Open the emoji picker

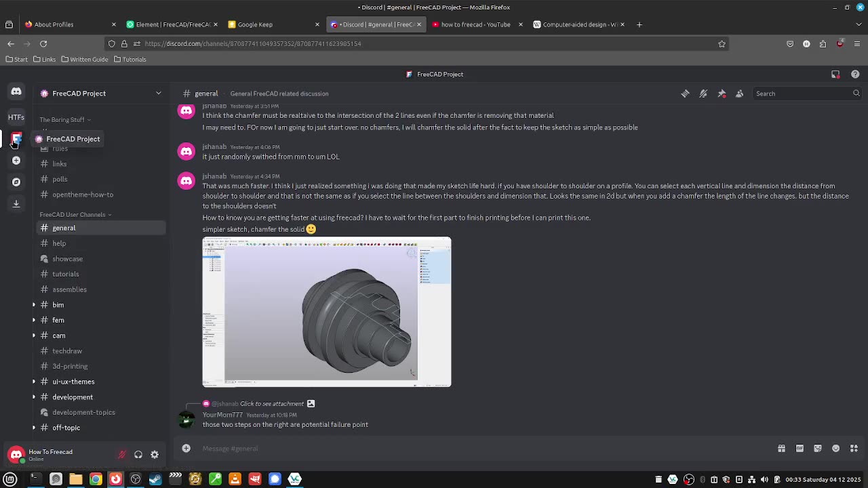[835, 448]
